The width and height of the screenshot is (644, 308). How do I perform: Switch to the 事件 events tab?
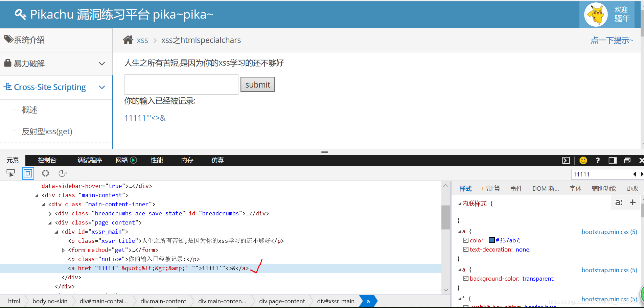pyautogui.click(x=516, y=189)
